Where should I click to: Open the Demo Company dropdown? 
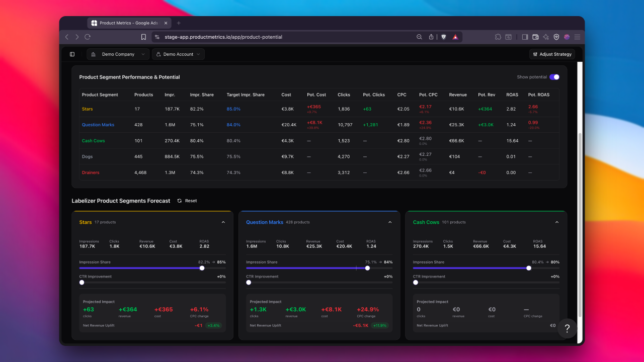(118, 54)
